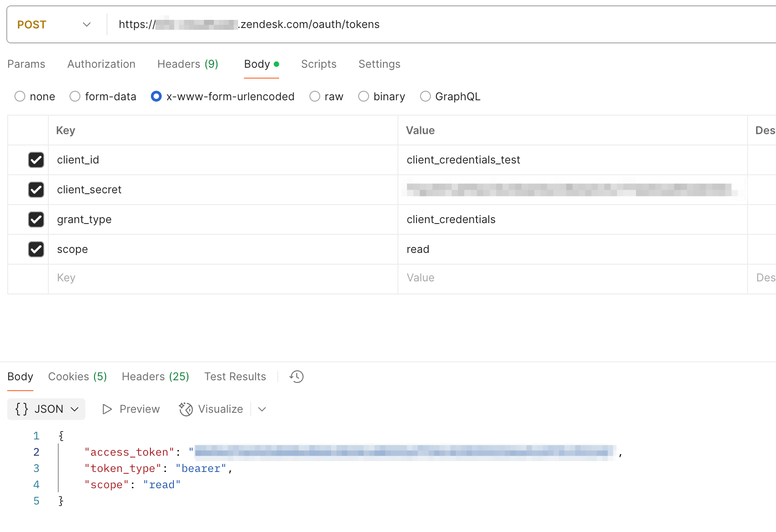Choose the form-data radio option

pyautogui.click(x=75, y=97)
